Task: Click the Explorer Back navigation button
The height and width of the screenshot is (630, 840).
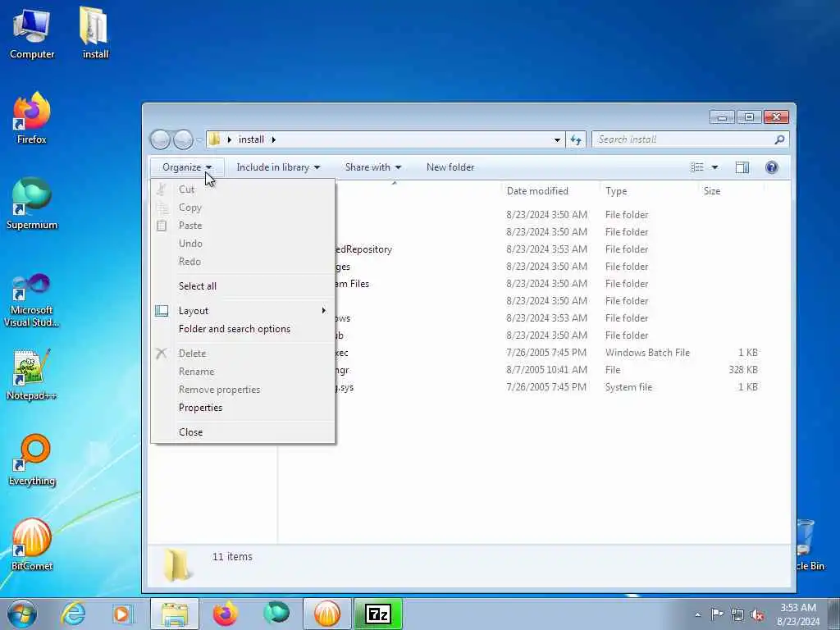Action: tap(160, 139)
